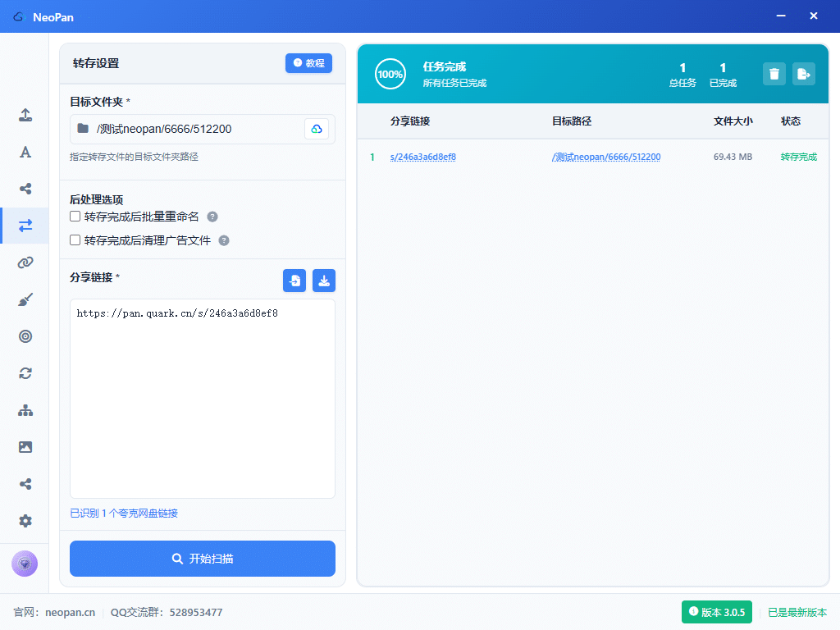
Task: Open the link chain section in the sidebar
Action: pyautogui.click(x=25, y=262)
